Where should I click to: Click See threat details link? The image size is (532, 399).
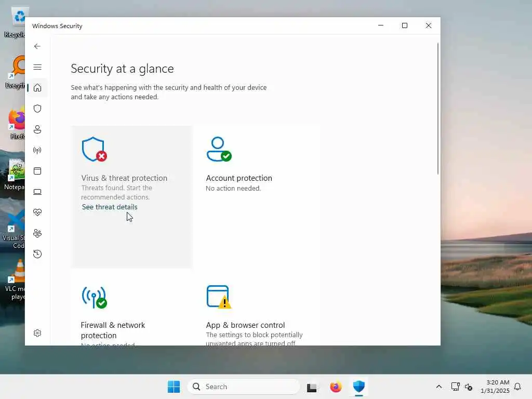coord(110,207)
